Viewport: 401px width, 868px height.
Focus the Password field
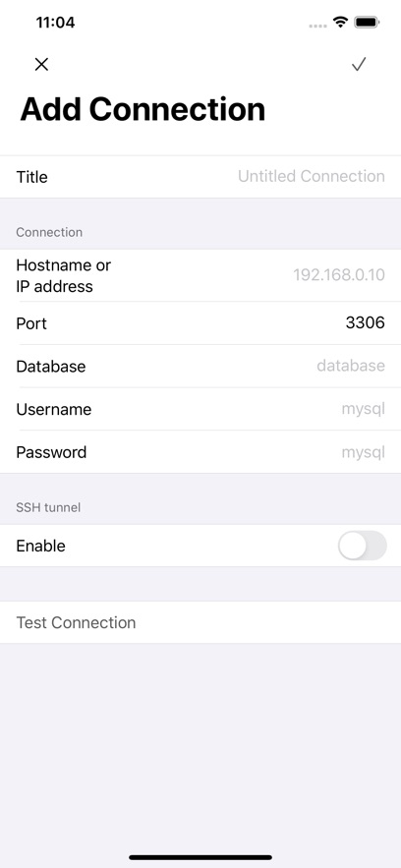(x=200, y=452)
